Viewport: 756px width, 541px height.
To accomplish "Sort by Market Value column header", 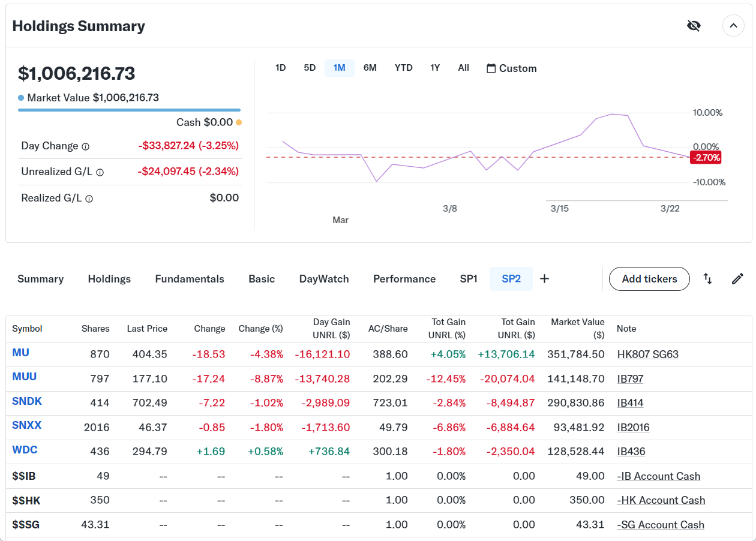I will pos(577,328).
